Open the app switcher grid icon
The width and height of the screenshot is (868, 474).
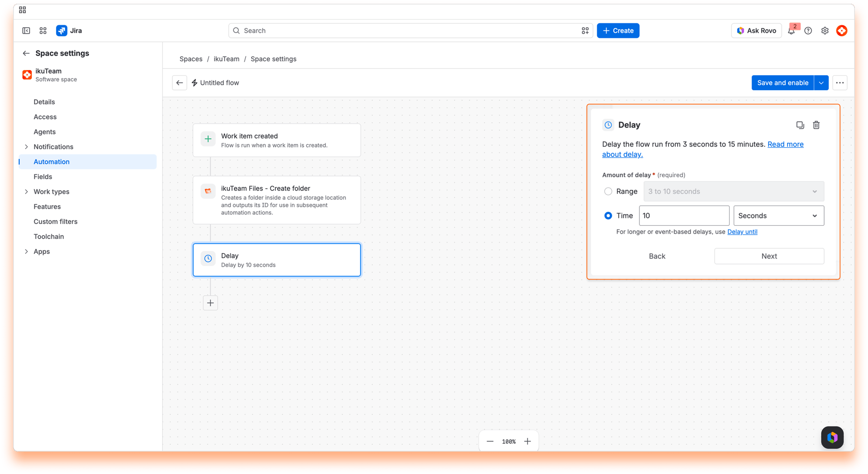pyautogui.click(x=43, y=31)
